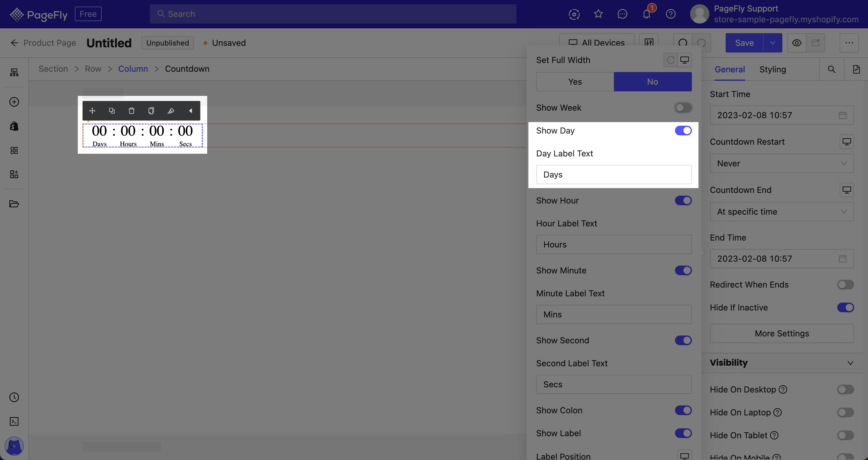The height and width of the screenshot is (460, 868).
Task: Collapse the Visibility section chevron
Action: [x=850, y=363]
